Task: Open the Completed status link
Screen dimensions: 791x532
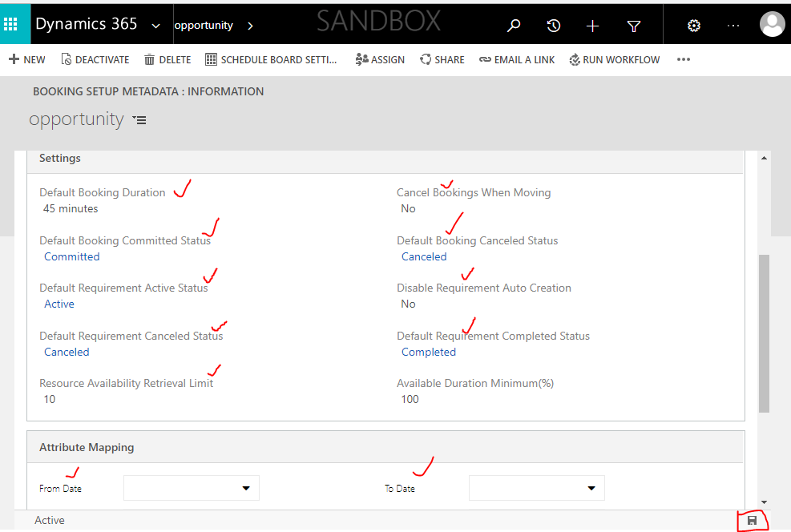Action: coord(429,352)
